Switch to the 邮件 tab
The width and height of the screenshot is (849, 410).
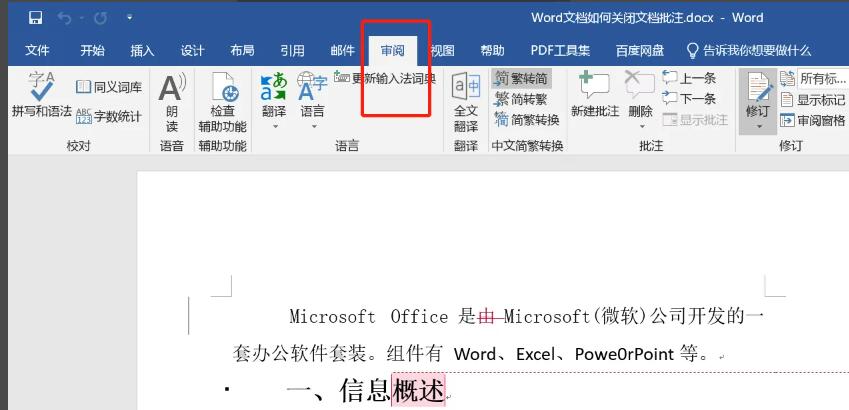[x=342, y=51]
